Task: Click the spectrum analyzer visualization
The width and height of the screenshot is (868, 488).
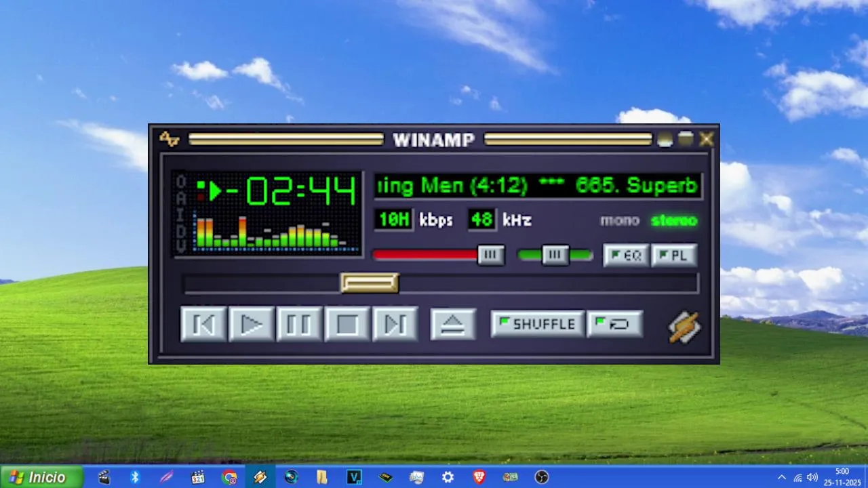Action: pos(275,232)
